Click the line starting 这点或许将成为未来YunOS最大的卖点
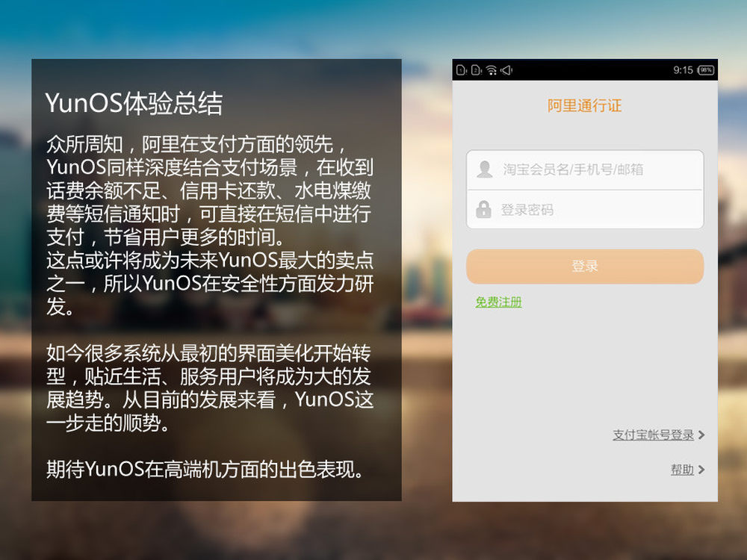The width and height of the screenshot is (747, 560). tap(210, 261)
